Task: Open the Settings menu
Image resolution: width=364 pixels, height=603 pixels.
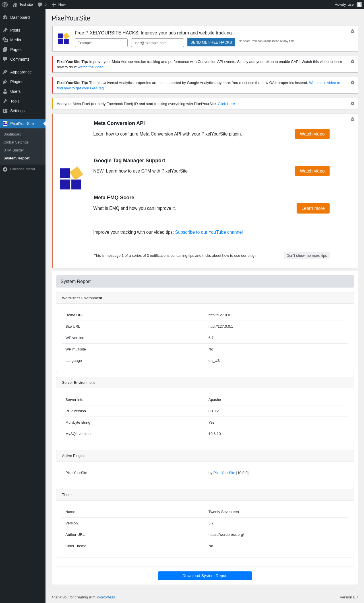Action: pyautogui.click(x=23, y=111)
